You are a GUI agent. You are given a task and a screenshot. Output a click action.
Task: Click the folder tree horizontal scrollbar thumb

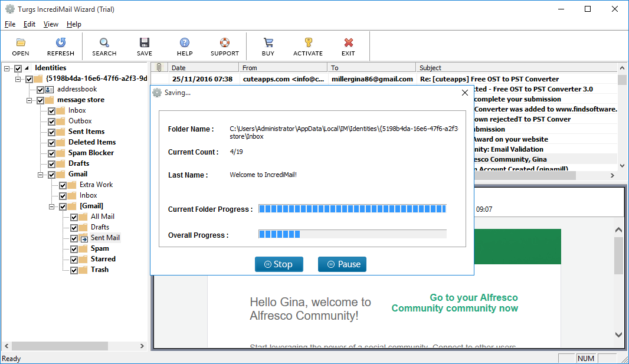tap(60, 346)
